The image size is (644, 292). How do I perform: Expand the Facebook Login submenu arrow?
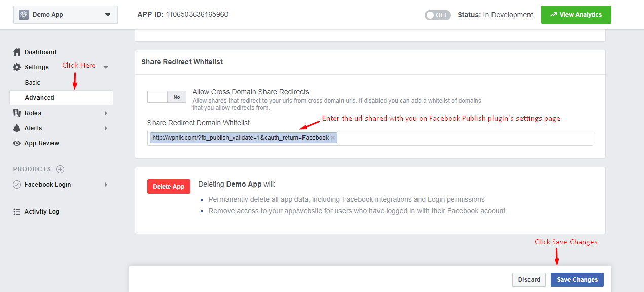(106, 185)
